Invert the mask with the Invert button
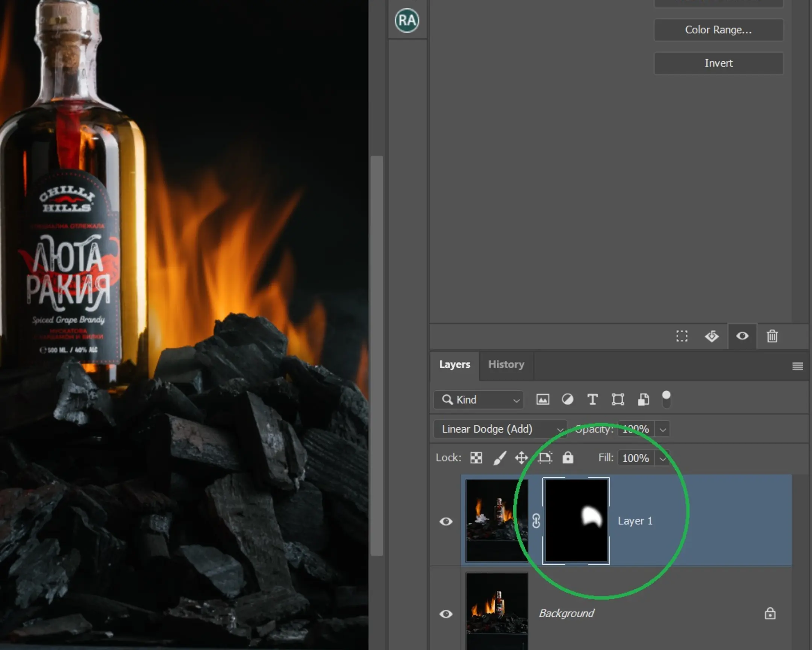Viewport: 812px width, 650px height. tap(718, 63)
